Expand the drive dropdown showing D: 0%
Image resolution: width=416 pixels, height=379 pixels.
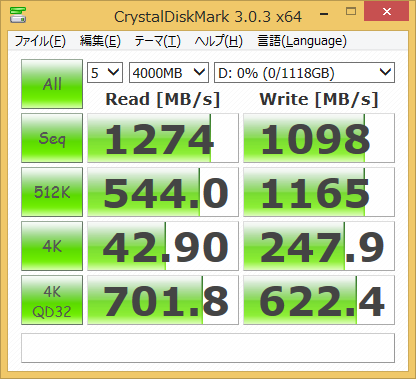pyautogui.click(x=304, y=72)
